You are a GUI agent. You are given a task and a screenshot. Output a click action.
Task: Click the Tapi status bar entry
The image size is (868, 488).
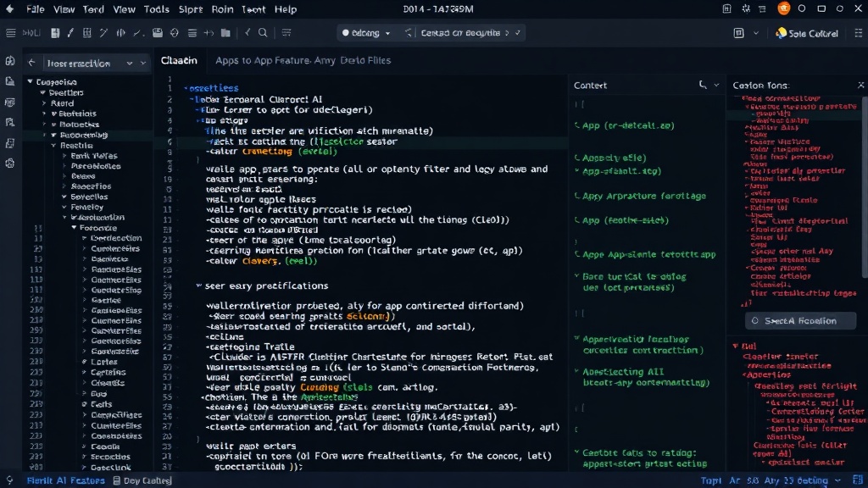711,480
